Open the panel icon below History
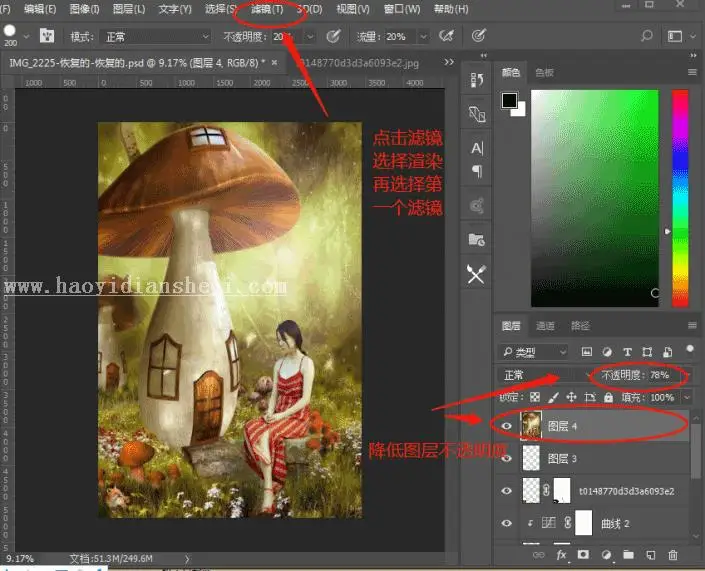Screen dimensions: 705x571 (x=477, y=114)
